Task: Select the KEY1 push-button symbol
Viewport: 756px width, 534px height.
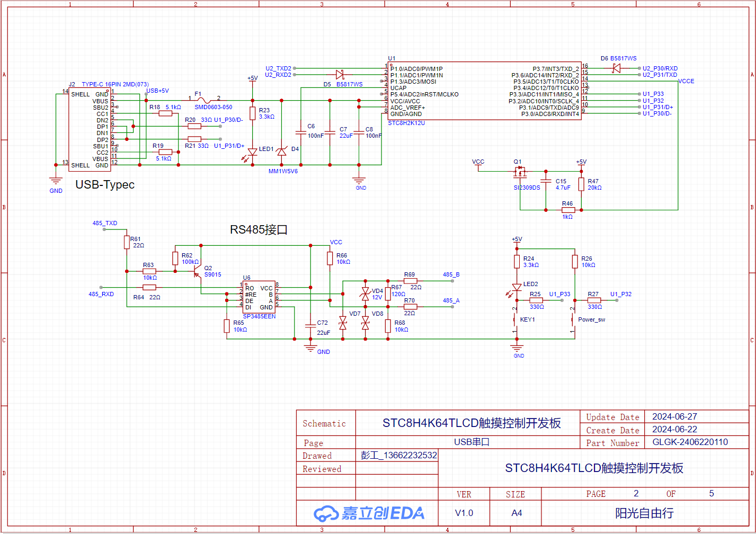Action: 517,319
